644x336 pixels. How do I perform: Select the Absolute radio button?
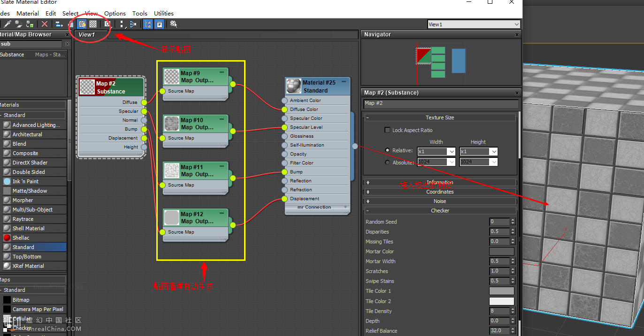[387, 162]
